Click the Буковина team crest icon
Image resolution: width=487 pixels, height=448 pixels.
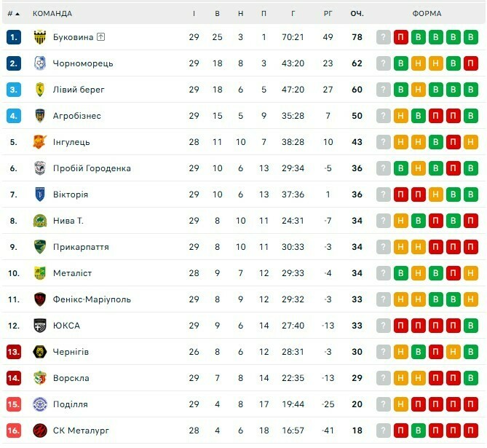point(40,37)
